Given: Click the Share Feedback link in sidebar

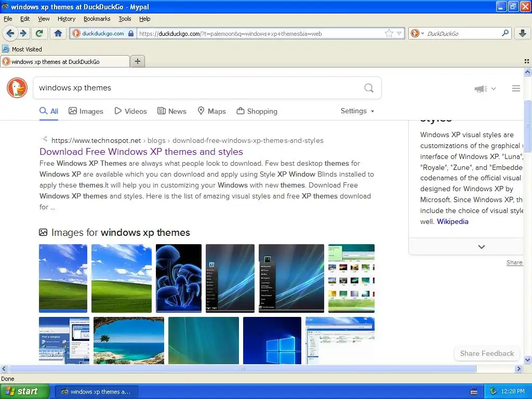Looking at the screenshot, I should click(514, 262).
